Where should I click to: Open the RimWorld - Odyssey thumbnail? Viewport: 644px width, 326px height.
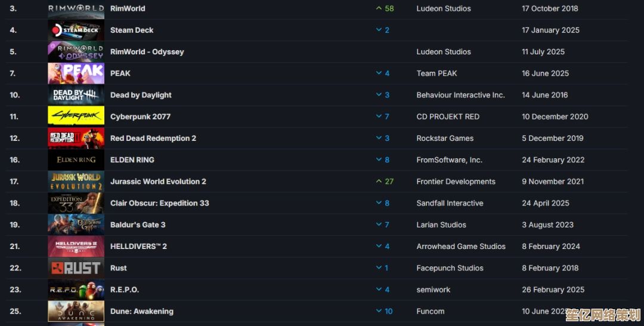76,52
